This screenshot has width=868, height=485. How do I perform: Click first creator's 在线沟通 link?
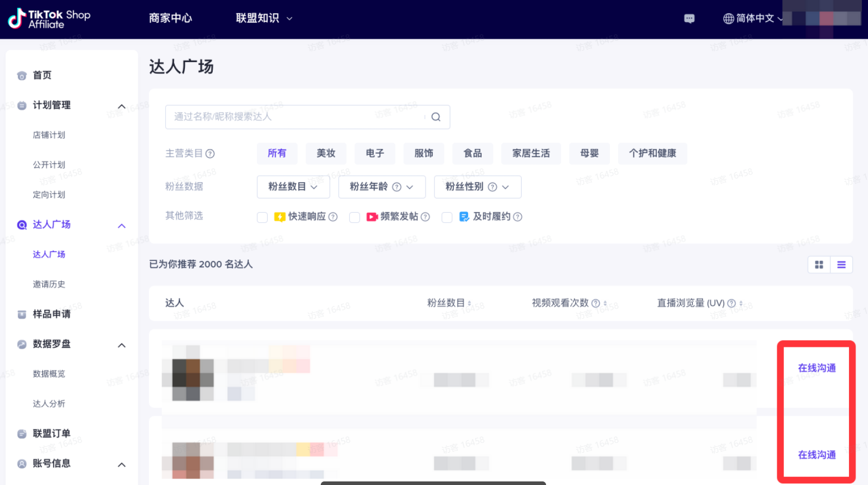tap(817, 368)
